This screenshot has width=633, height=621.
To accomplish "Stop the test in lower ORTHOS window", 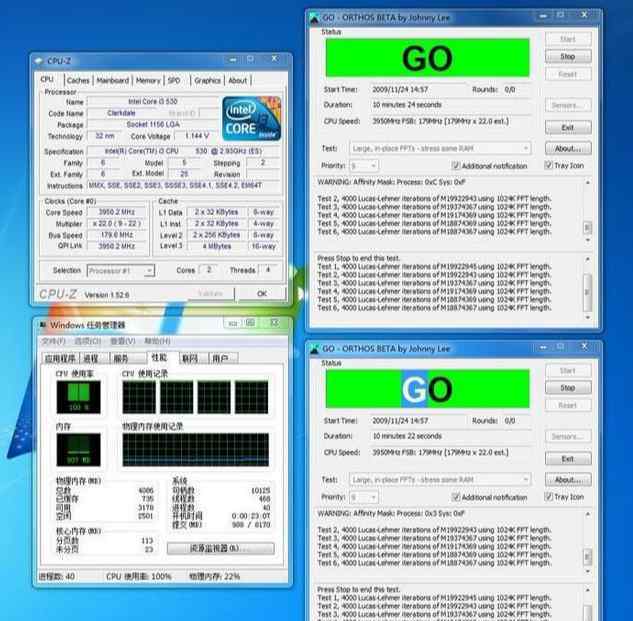I will (568, 388).
